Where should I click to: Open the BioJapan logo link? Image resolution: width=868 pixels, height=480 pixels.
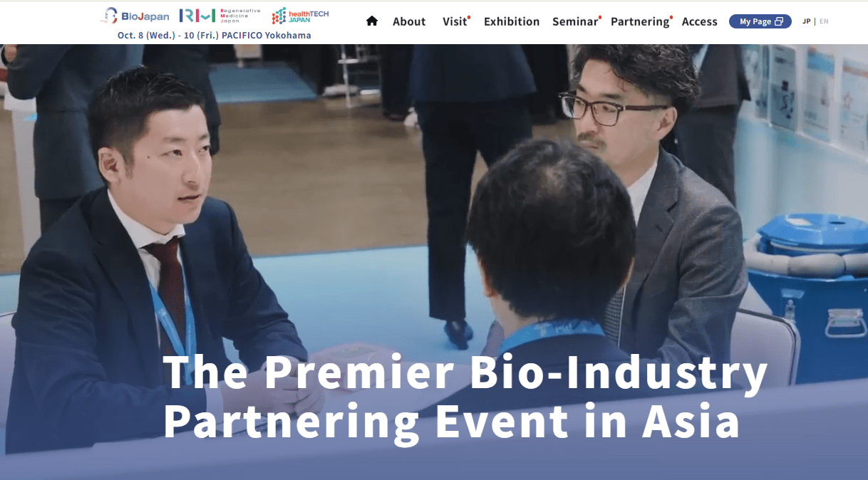click(135, 16)
